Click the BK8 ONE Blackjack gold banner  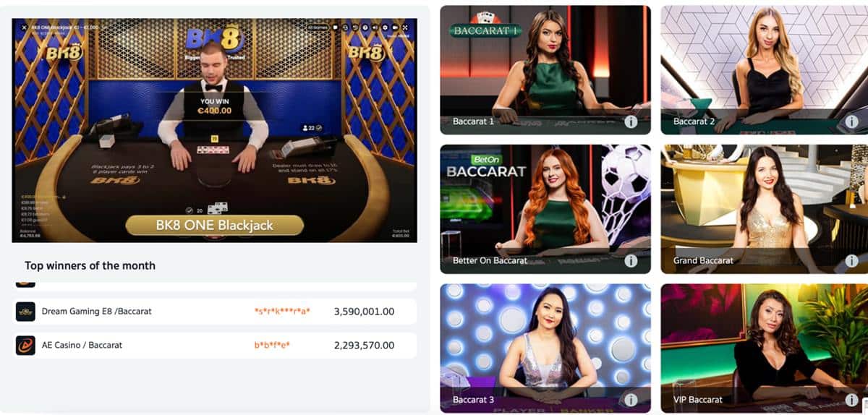pos(215,225)
